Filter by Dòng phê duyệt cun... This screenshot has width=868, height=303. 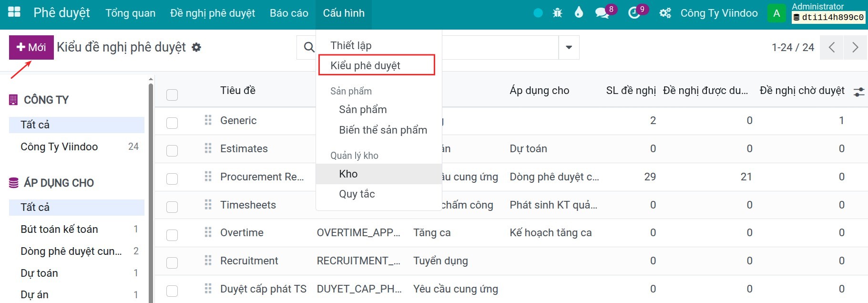77,251
